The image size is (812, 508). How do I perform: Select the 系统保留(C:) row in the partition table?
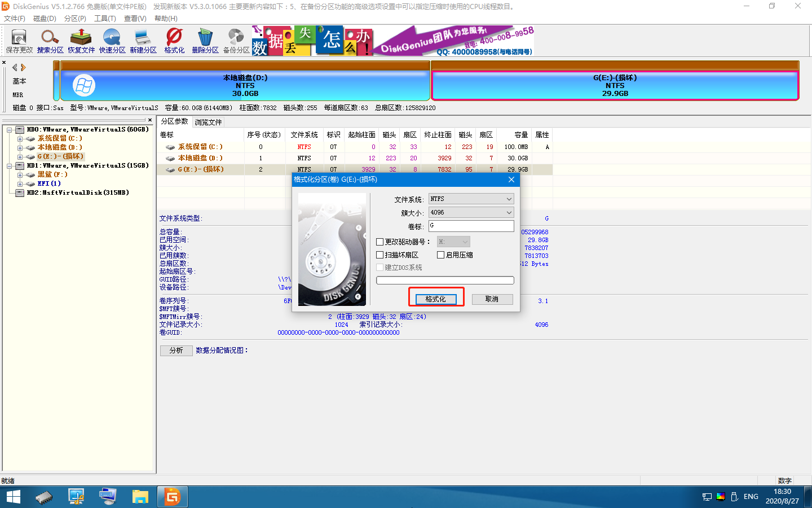pos(355,147)
